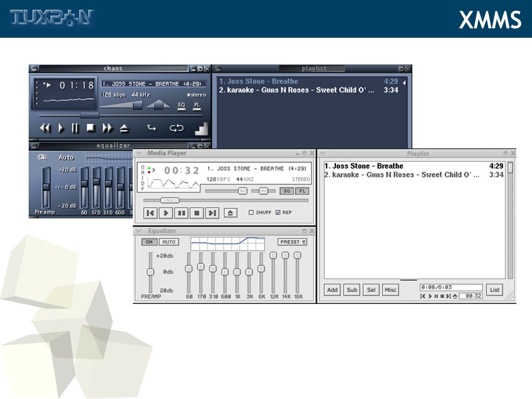Click previous track in chaos player
Viewport: 532px width, 399px height.
tap(45, 128)
